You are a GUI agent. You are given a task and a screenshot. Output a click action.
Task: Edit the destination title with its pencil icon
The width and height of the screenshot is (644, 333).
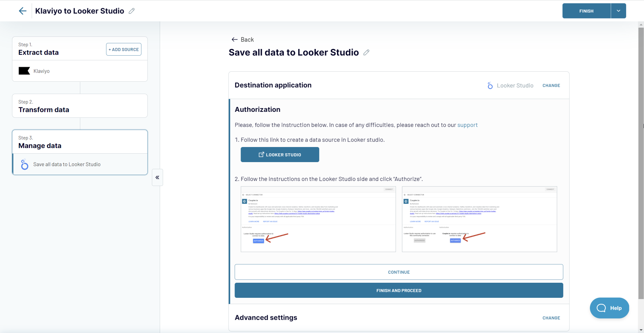366,52
